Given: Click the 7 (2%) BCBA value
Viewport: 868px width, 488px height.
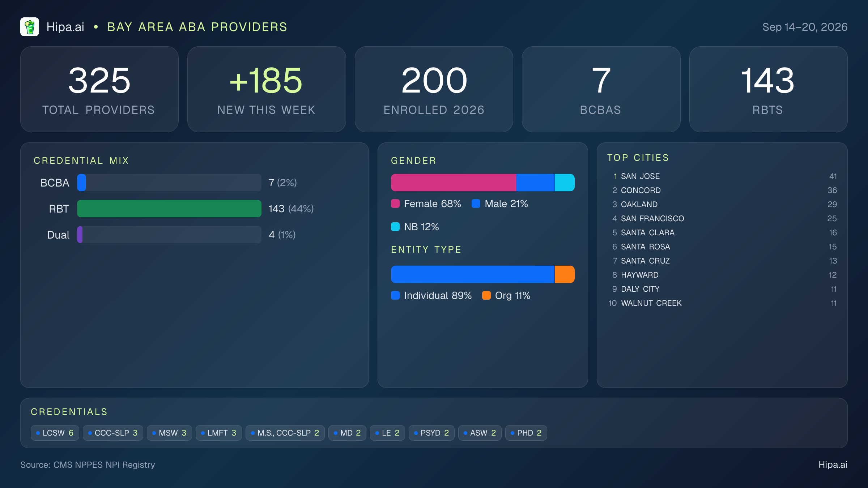Looking at the screenshot, I should (x=283, y=183).
